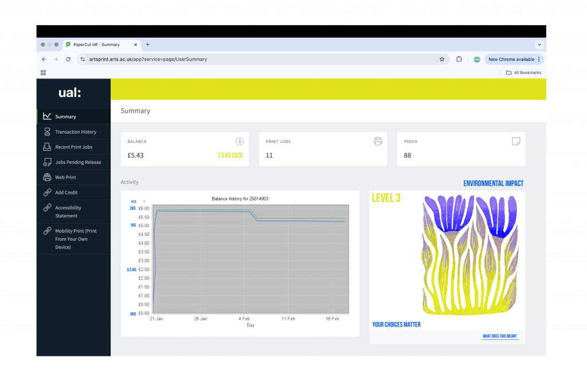Click the balance coin icon
587x392 pixels.
240,141
